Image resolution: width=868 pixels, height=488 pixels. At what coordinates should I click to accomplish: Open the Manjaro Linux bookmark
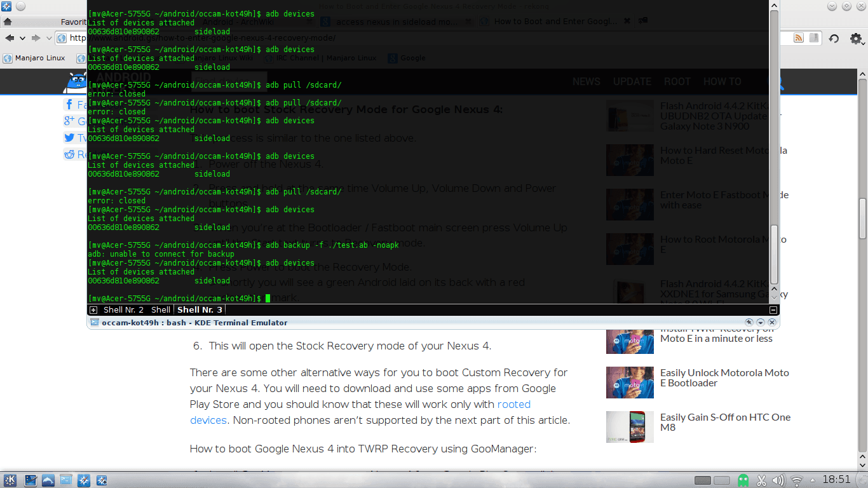(34, 58)
